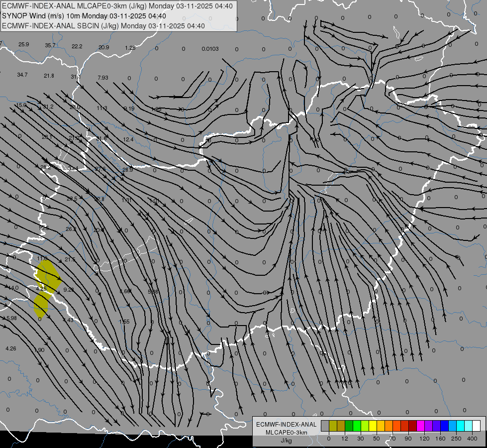Select the white 400 J/kg legend swatch
This screenshot has height=448, width=487.
[477, 426]
